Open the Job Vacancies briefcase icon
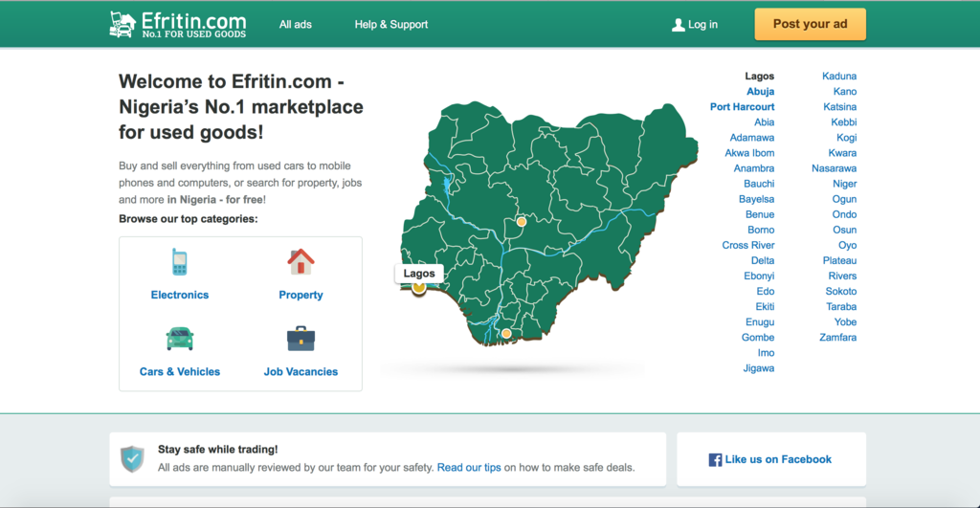Viewport: 980px width, 508px height. click(301, 339)
